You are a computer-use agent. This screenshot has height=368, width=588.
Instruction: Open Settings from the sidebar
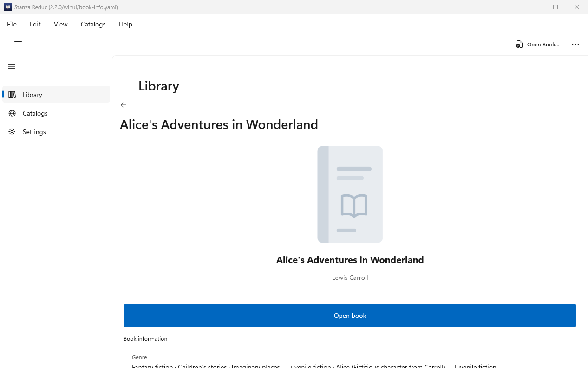point(56,132)
